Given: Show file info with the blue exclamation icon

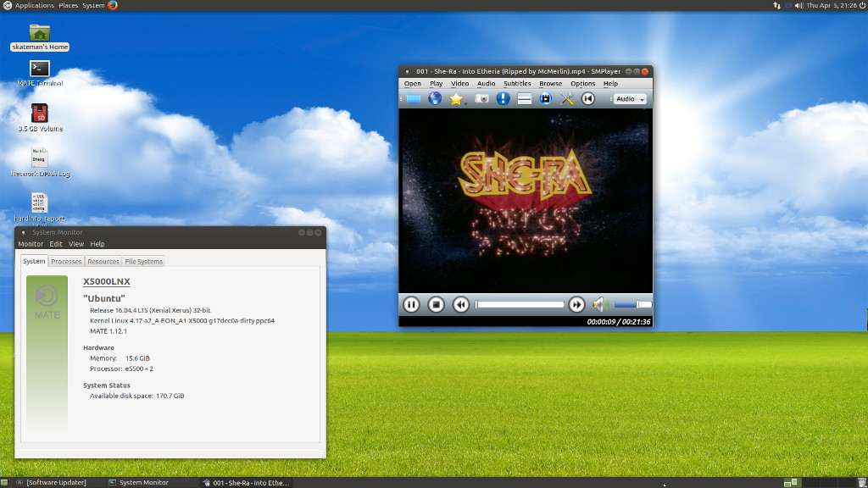Looking at the screenshot, I should coord(503,98).
